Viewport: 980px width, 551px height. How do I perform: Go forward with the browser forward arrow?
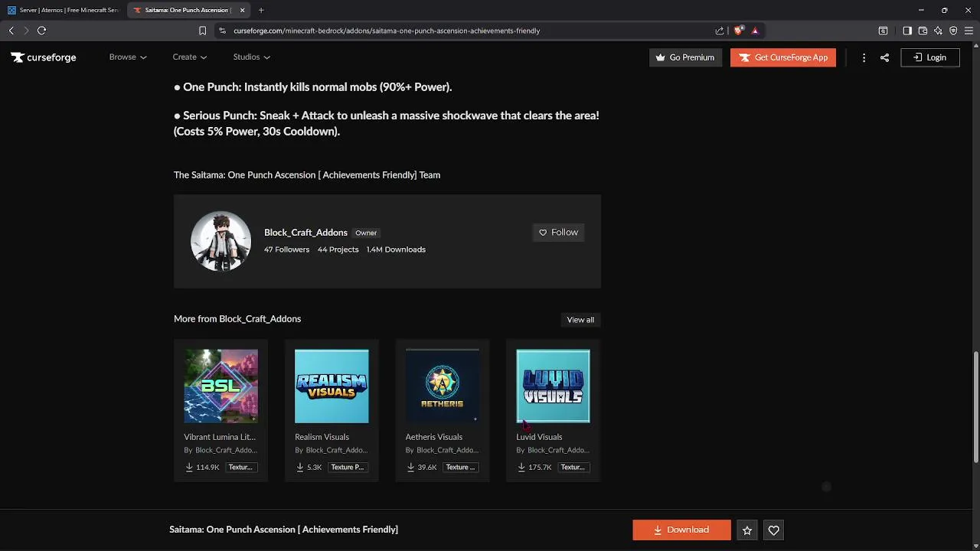click(x=26, y=31)
